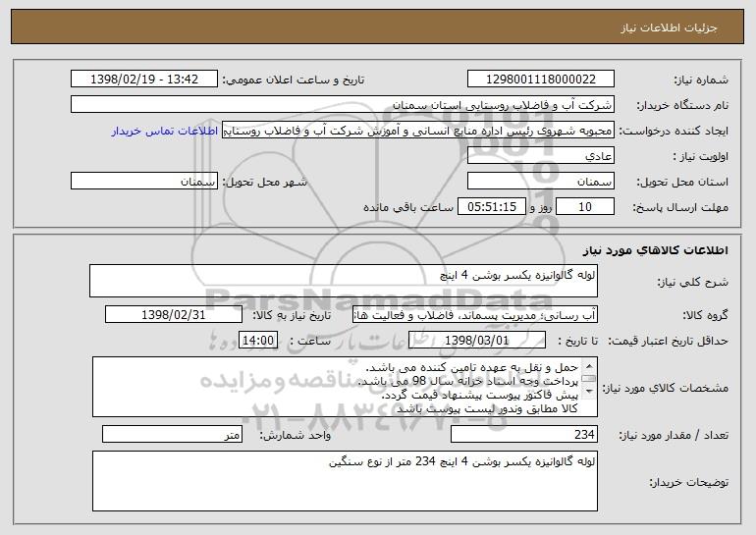
Task: Select the buyer organization name field
Action: [x=343, y=105]
